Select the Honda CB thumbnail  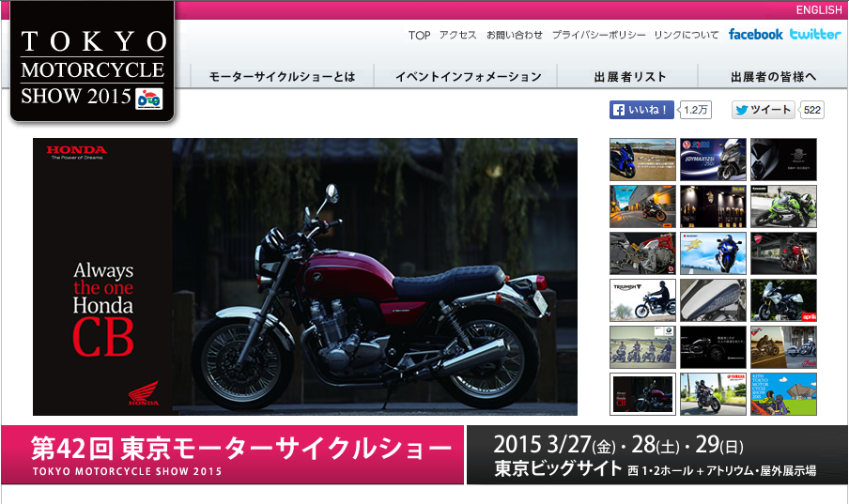(642, 394)
